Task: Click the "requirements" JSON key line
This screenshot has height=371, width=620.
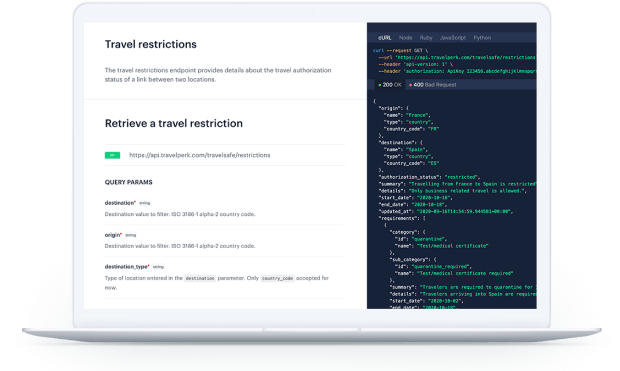Action: 402,218
